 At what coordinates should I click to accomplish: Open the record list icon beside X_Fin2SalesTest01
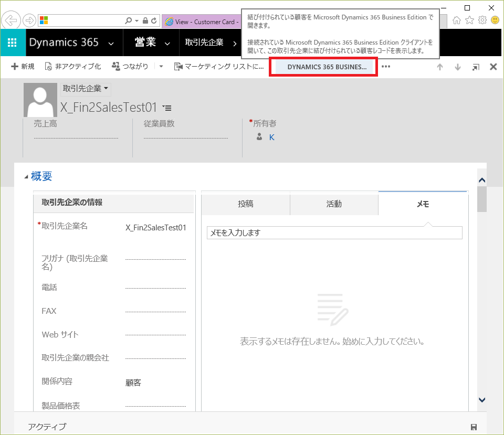[167, 108]
